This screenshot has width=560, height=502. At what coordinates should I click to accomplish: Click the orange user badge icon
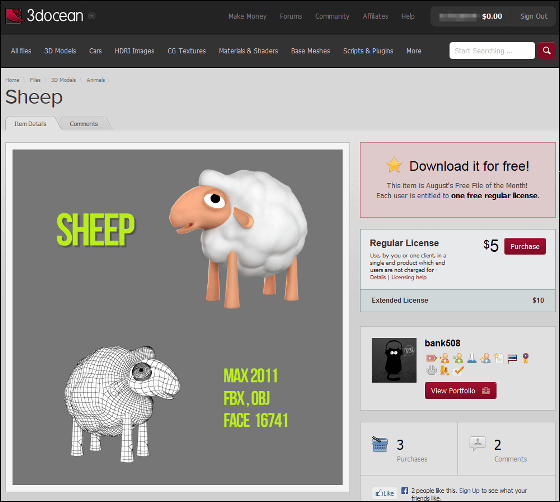[445, 358]
